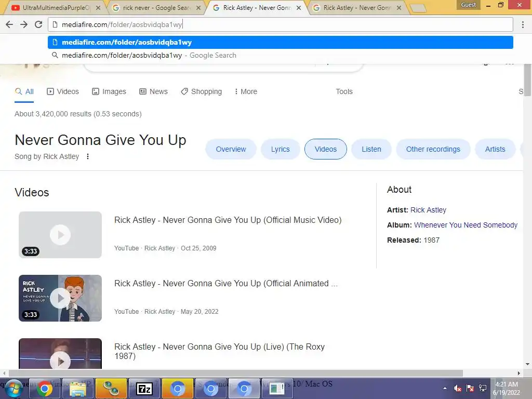Screen dimensions: 532x399
Task: Close the 'rick never - Google Search' tab
Action: tap(198, 7)
